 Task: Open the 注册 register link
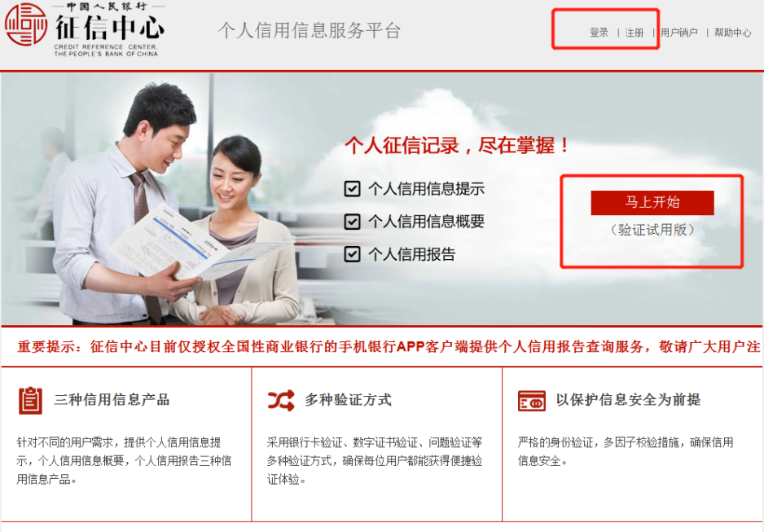coord(634,33)
